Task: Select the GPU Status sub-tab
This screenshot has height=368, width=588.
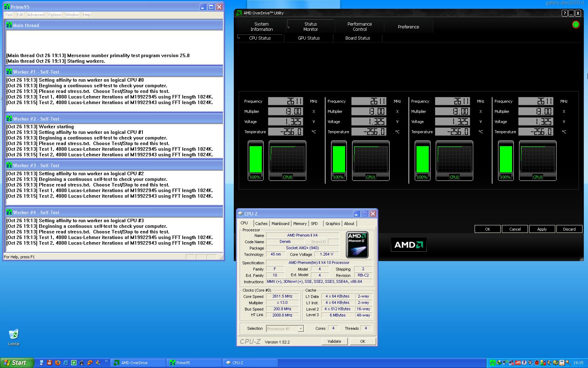Action: coord(309,38)
